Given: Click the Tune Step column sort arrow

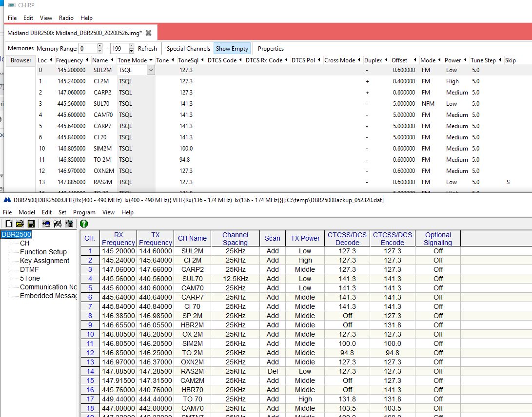Looking at the screenshot, I should click(500, 60).
